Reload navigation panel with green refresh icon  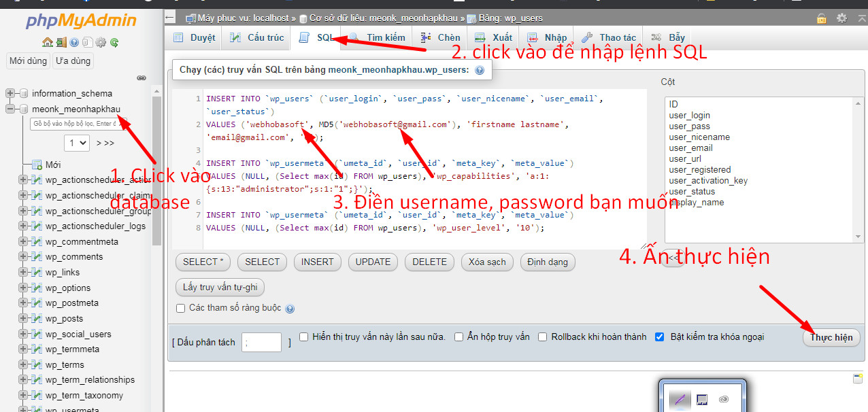pos(114,43)
